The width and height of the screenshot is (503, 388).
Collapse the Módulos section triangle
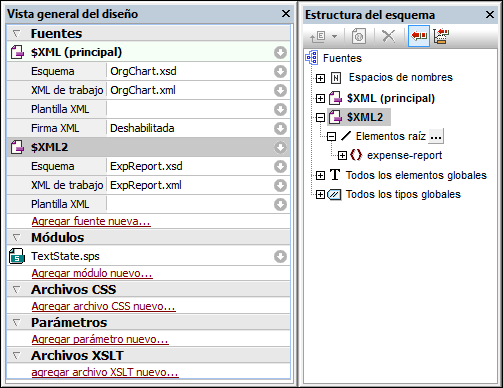click(16, 237)
